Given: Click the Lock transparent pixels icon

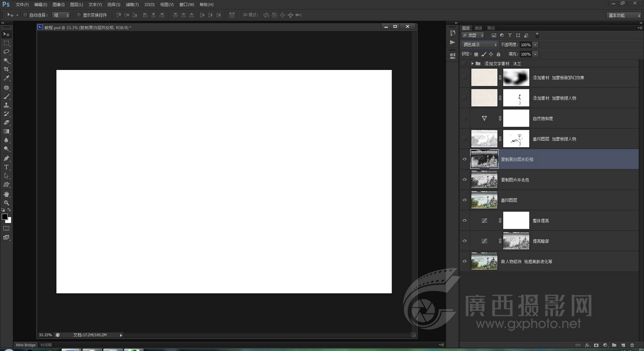Looking at the screenshot, I should pyautogui.click(x=476, y=54).
